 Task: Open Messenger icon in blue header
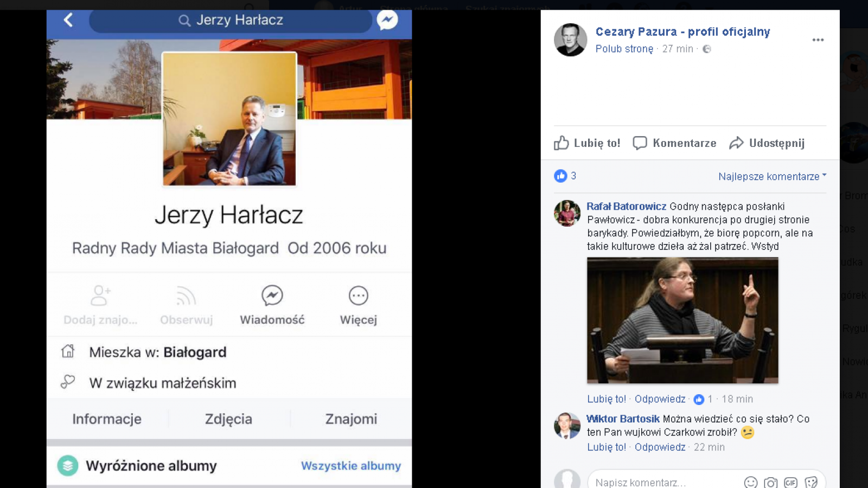[x=387, y=20]
